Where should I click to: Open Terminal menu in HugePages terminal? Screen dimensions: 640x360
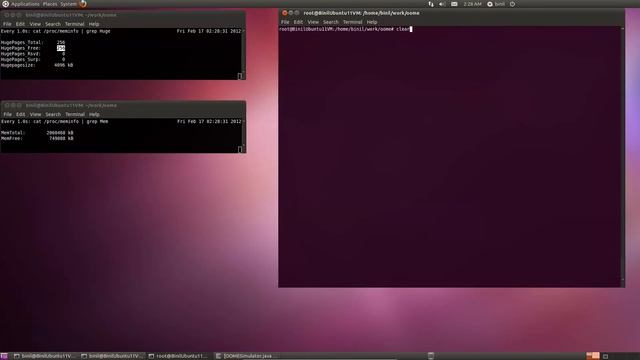[75, 24]
